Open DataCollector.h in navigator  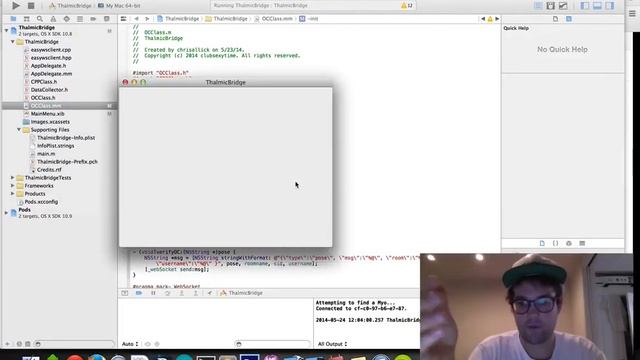coord(49,90)
